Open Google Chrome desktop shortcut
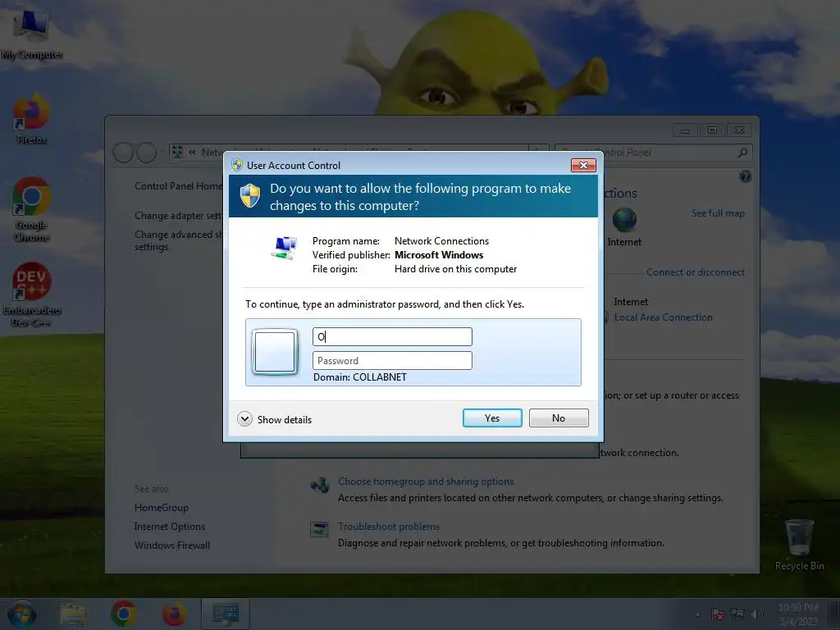The width and height of the screenshot is (840, 630). coord(31,209)
